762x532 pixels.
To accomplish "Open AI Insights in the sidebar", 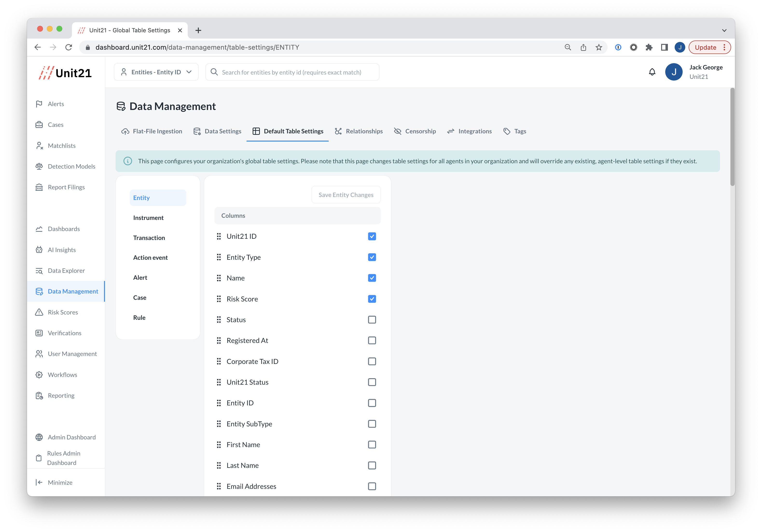I will click(x=61, y=250).
